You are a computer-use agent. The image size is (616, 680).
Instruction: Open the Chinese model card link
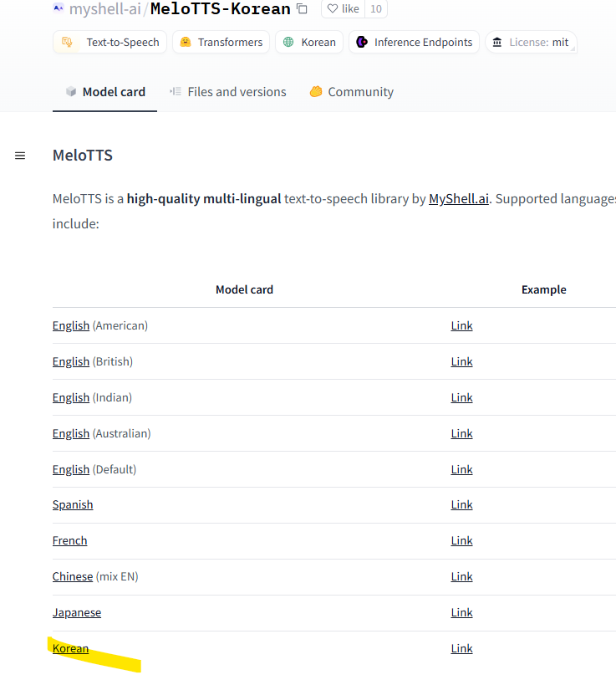click(x=73, y=576)
